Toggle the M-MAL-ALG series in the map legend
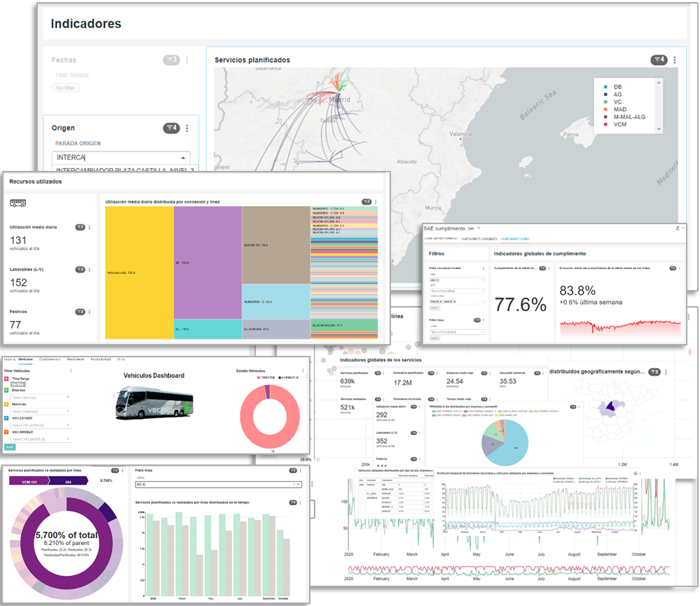The width and height of the screenshot is (700, 606). pos(624,117)
